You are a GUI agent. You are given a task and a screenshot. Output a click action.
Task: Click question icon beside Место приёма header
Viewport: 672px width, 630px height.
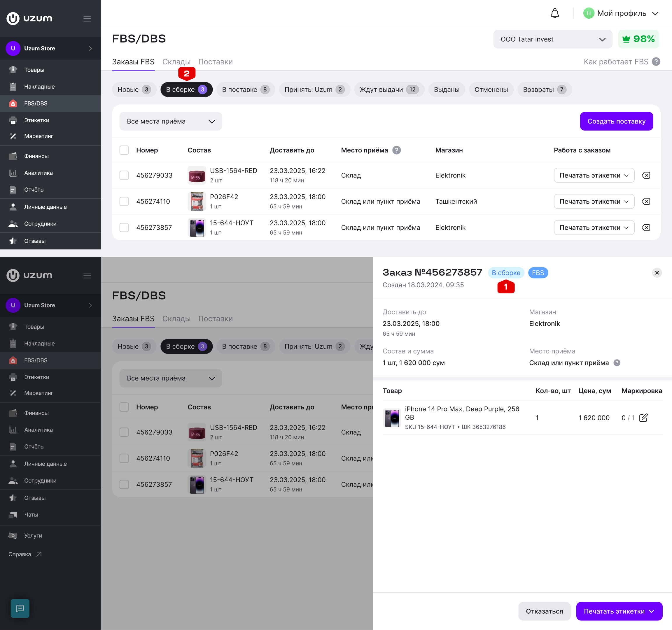pos(396,150)
